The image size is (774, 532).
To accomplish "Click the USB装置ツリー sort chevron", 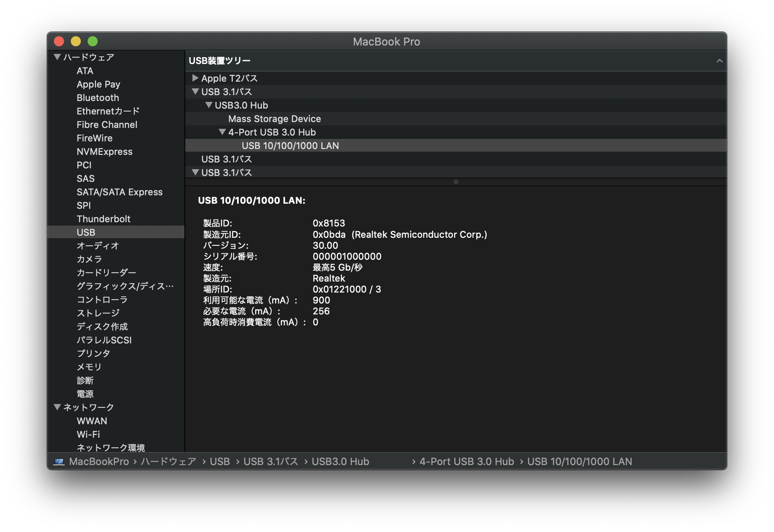I will (x=719, y=61).
